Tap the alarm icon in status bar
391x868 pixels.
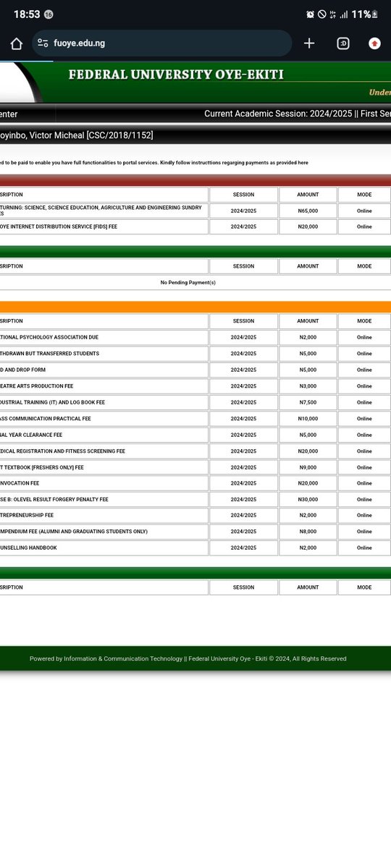(x=310, y=14)
